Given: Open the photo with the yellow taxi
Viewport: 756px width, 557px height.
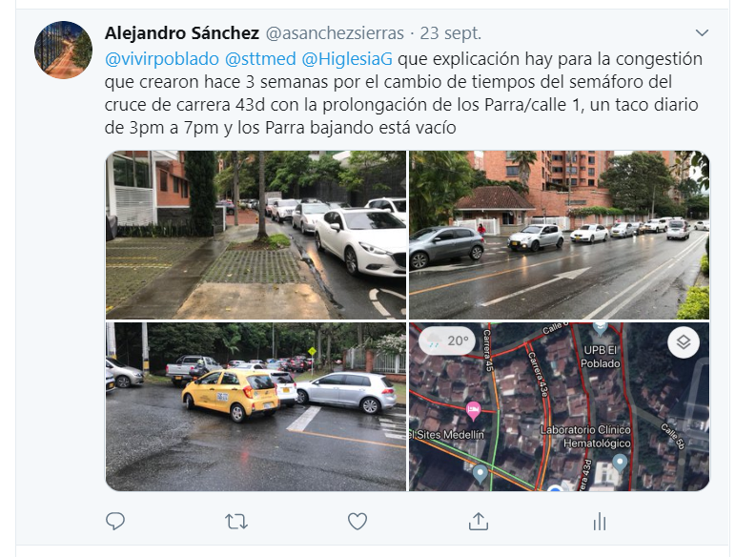Looking at the screenshot, I should [x=255, y=406].
